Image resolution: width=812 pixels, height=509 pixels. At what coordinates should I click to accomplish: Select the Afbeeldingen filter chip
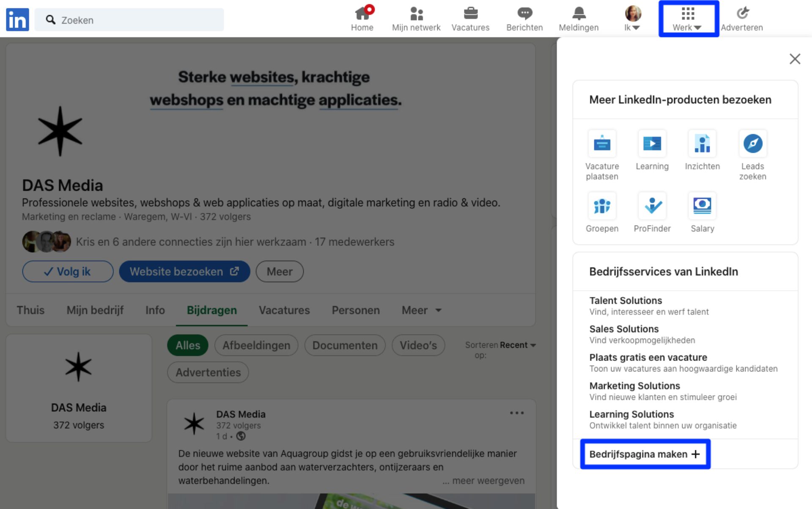click(256, 345)
